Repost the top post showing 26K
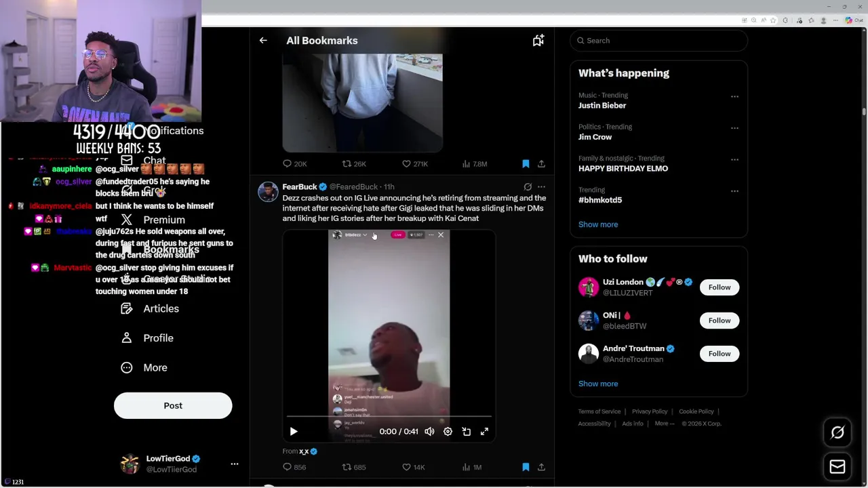Screen dimensions: 868x488 [354, 164]
